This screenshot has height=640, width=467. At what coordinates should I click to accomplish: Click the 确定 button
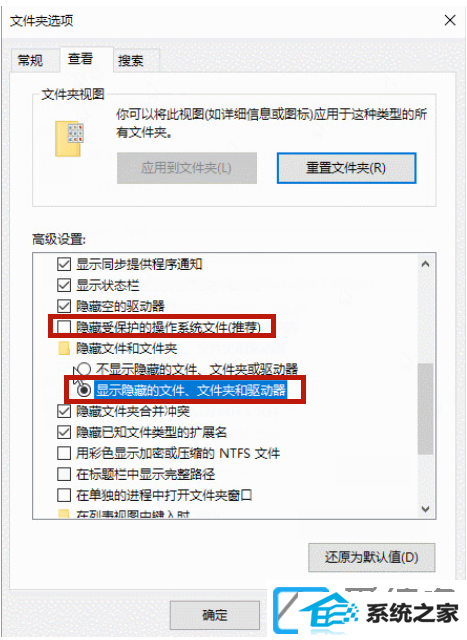[x=215, y=615]
